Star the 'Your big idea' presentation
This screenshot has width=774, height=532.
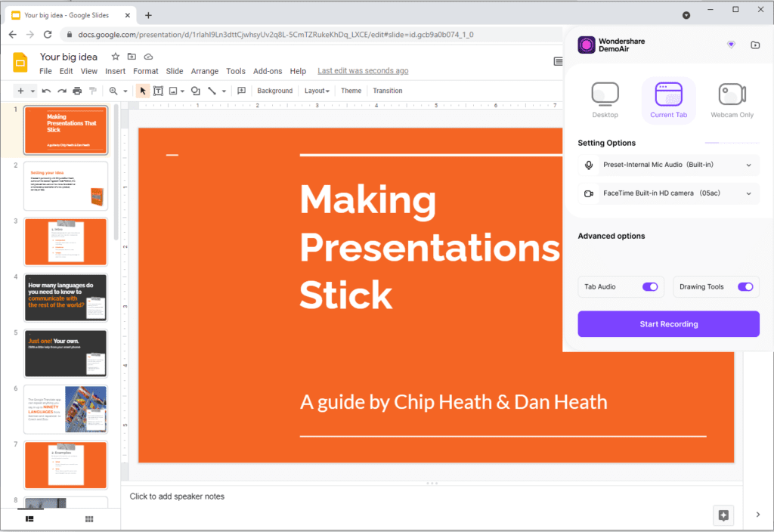pos(116,57)
